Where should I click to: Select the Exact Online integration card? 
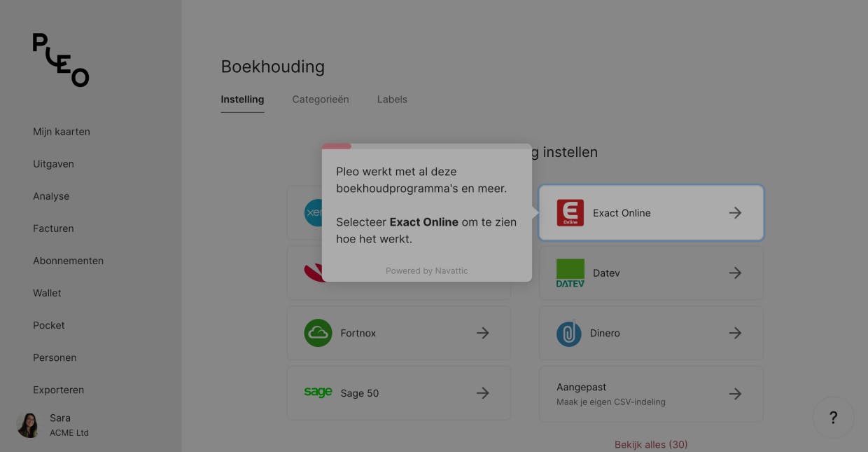click(651, 213)
